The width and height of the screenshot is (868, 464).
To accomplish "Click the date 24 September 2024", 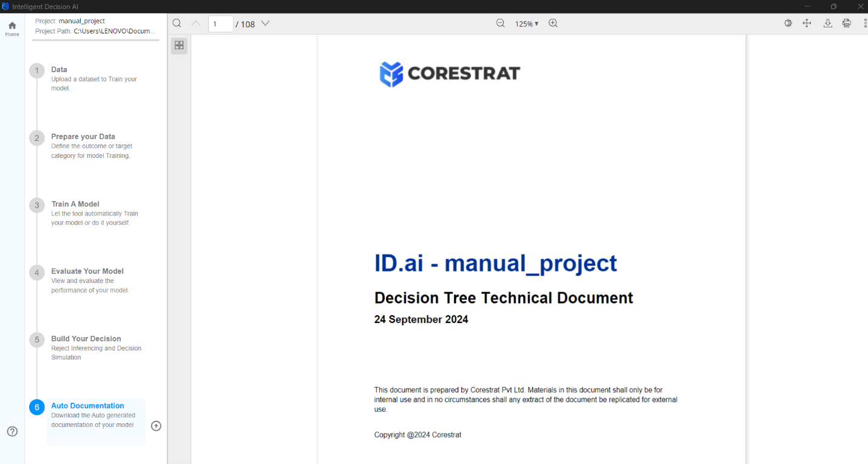I will pyautogui.click(x=421, y=319).
